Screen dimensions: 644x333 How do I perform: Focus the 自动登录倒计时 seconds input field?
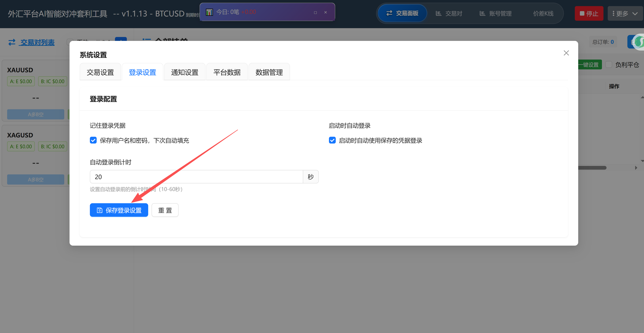pos(196,177)
